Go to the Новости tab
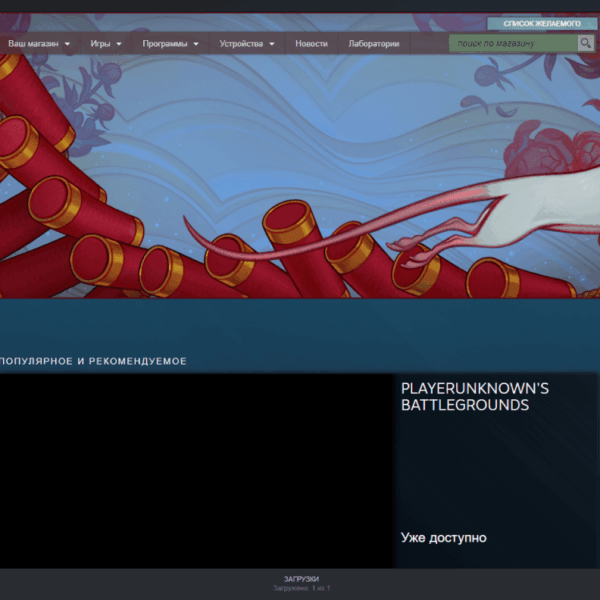The height and width of the screenshot is (600, 600). [311, 44]
